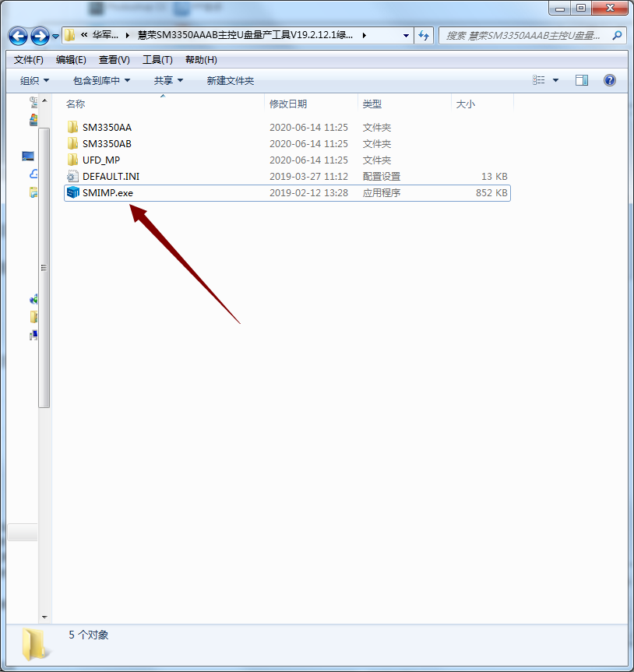Click the navigation pane vertical scrollbar

44,265
